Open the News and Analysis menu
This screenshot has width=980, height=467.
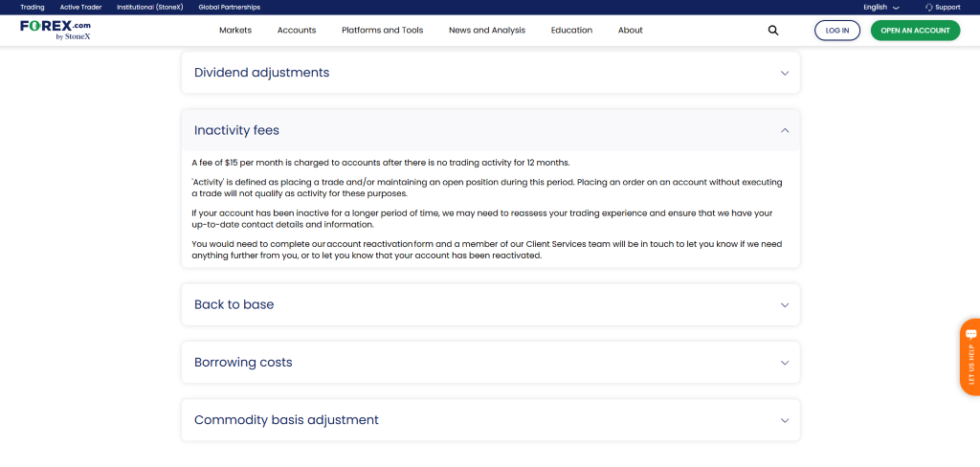click(x=487, y=31)
